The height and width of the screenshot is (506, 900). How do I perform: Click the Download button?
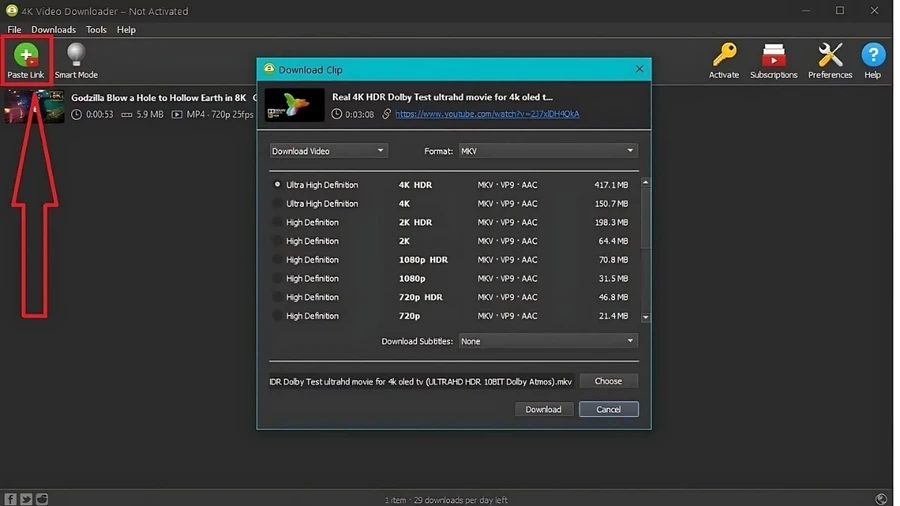point(544,409)
